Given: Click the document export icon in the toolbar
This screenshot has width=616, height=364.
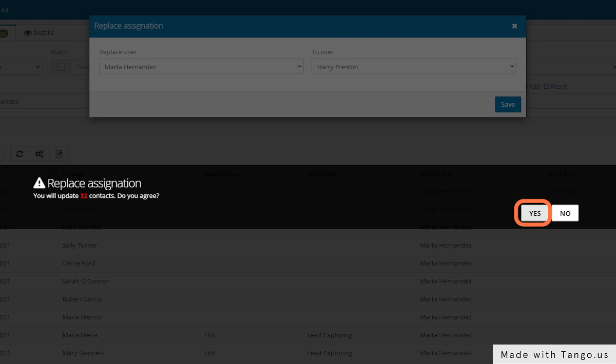Looking at the screenshot, I should pyautogui.click(x=59, y=154).
